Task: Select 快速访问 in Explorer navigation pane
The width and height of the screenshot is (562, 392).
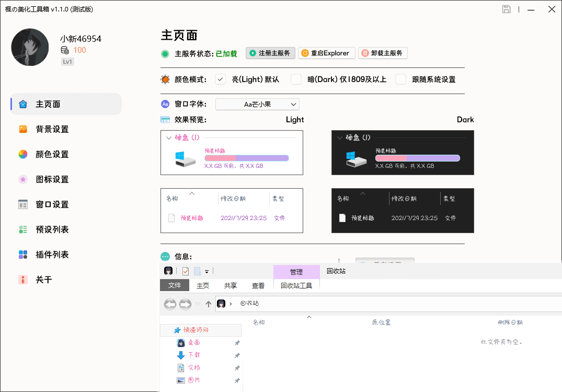Action: [201, 330]
